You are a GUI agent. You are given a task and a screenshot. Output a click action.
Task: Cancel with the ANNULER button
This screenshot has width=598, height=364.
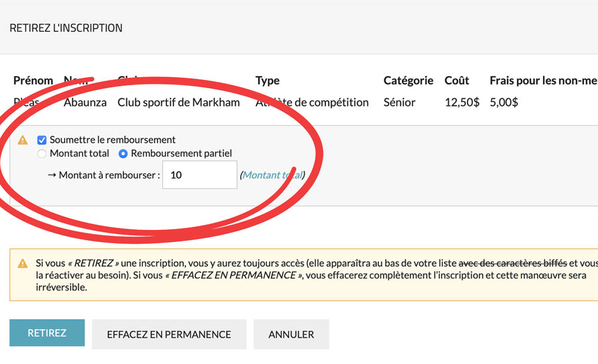[291, 334]
